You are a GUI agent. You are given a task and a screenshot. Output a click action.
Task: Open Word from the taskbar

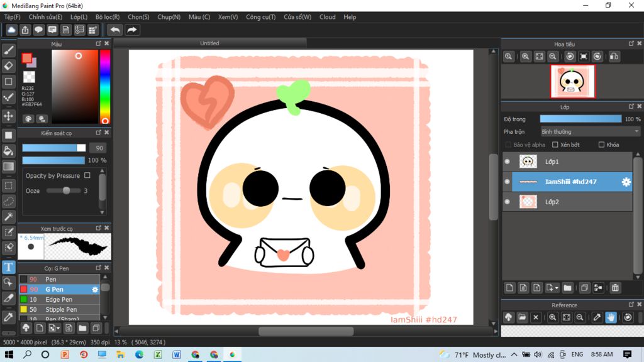pos(177,354)
